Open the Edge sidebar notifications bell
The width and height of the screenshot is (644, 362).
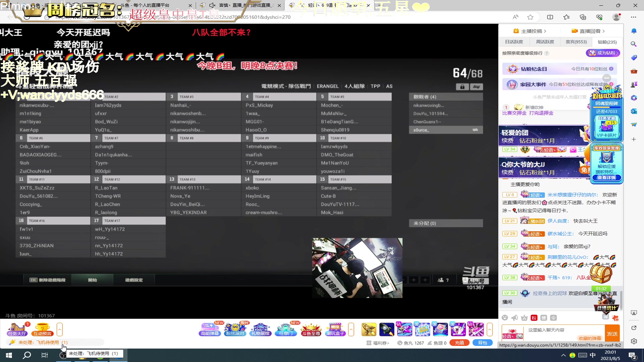(x=634, y=31)
